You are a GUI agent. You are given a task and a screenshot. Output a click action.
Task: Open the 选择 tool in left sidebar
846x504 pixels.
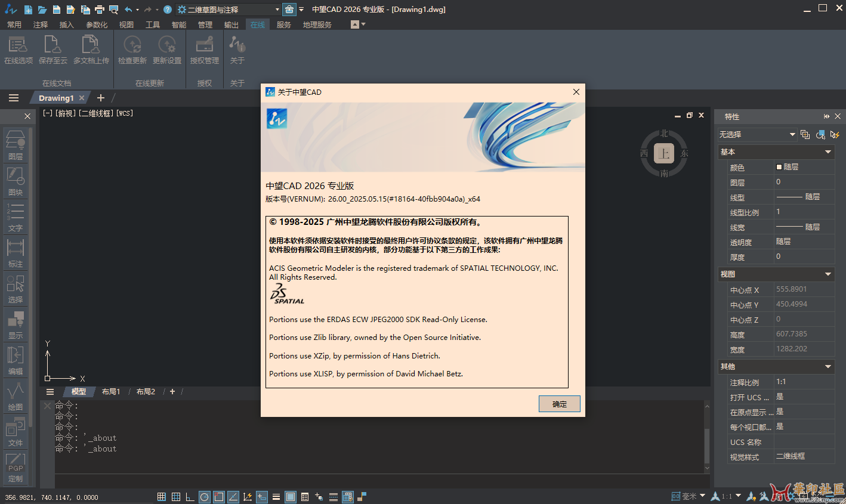(x=16, y=288)
